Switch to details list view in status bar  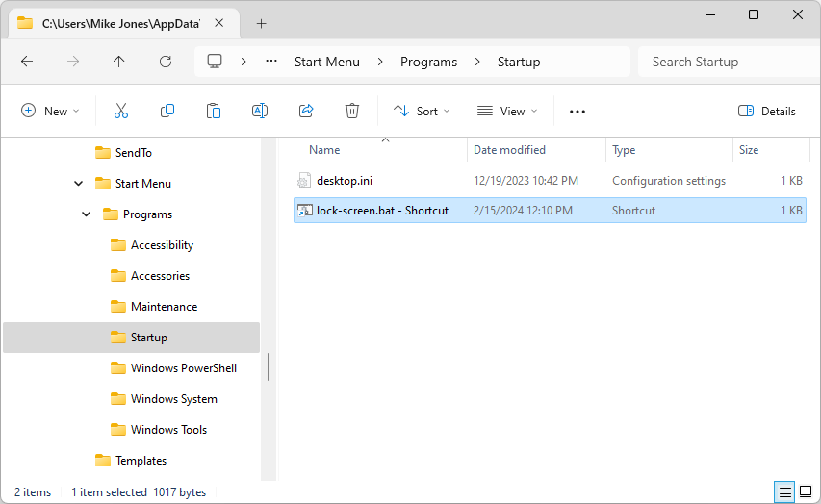pyautogui.click(x=785, y=491)
